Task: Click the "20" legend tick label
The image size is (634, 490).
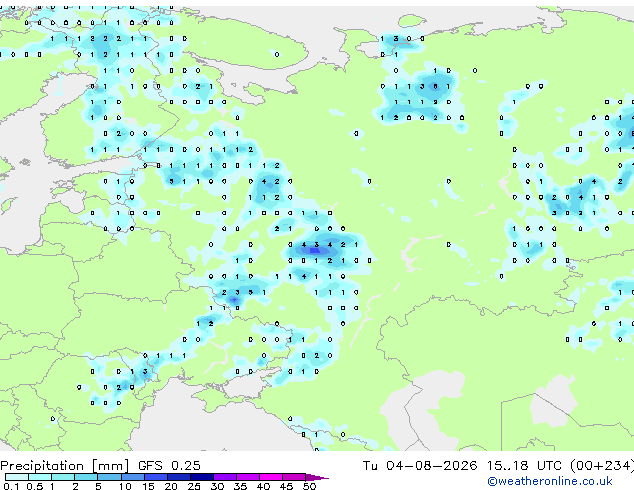Action: tap(171, 486)
